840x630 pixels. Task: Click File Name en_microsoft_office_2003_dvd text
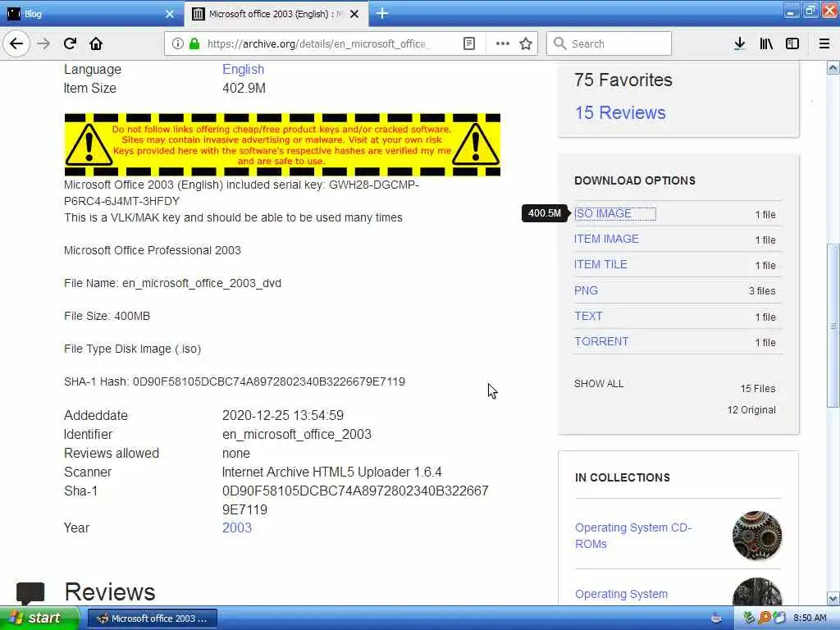click(172, 283)
